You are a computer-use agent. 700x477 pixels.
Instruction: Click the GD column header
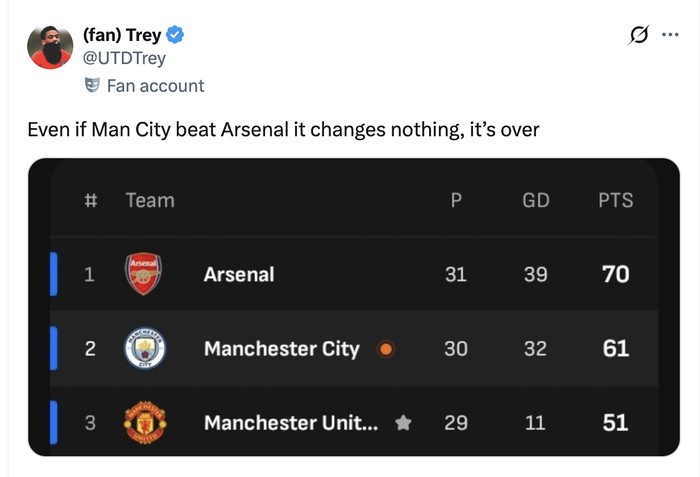[x=536, y=200]
